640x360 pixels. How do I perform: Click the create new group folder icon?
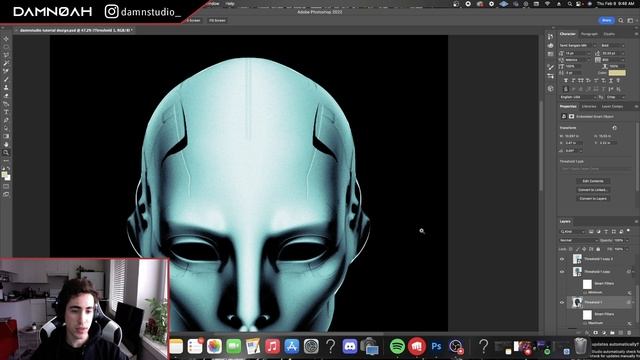(x=613, y=333)
